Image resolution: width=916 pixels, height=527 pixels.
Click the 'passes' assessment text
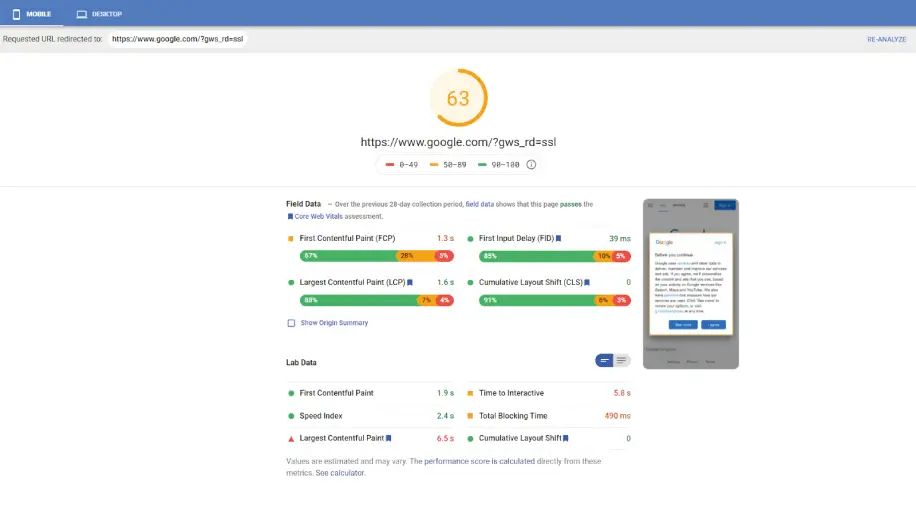pyautogui.click(x=571, y=204)
